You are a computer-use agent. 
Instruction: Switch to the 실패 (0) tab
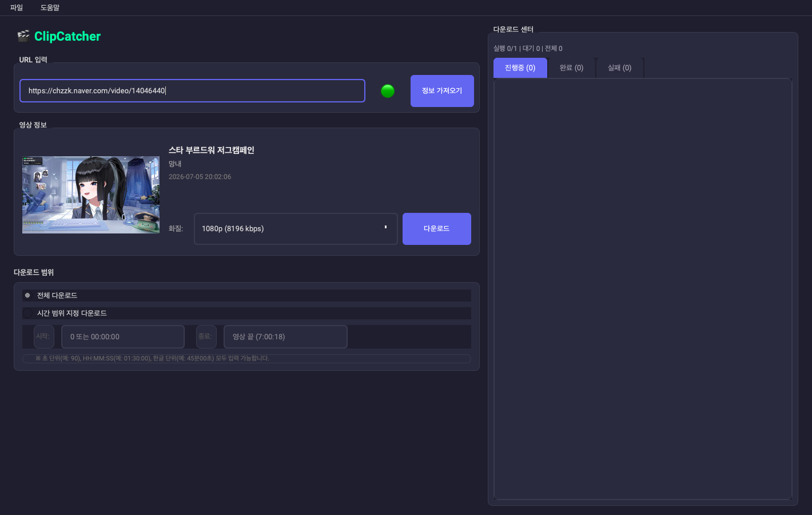click(619, 68)
